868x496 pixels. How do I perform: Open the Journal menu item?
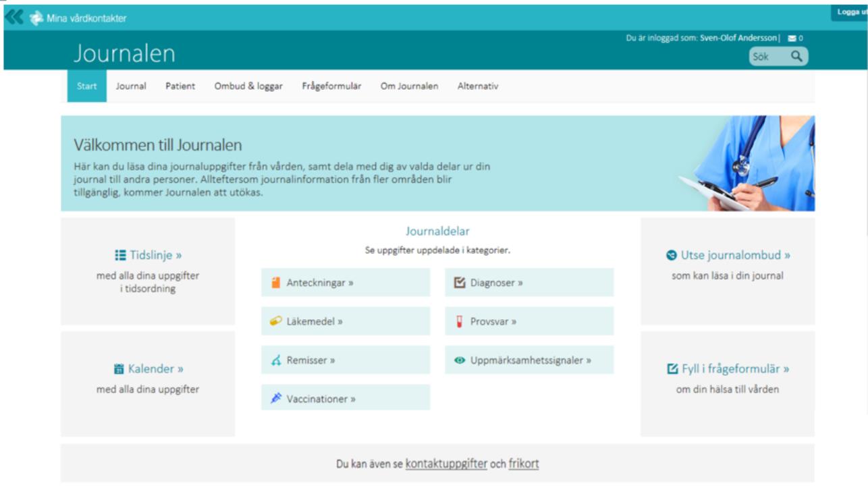pyautogui.click(x=131, y=86)
